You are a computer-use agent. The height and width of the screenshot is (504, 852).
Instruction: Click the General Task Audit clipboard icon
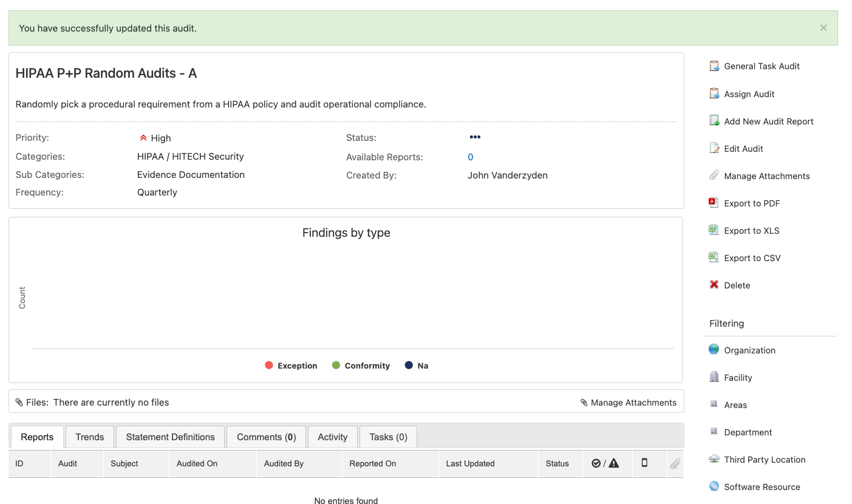coord(714,66)
